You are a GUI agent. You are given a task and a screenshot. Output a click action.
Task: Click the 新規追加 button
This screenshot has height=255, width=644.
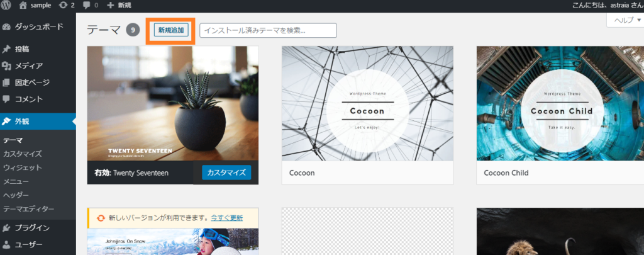[172, 30]
